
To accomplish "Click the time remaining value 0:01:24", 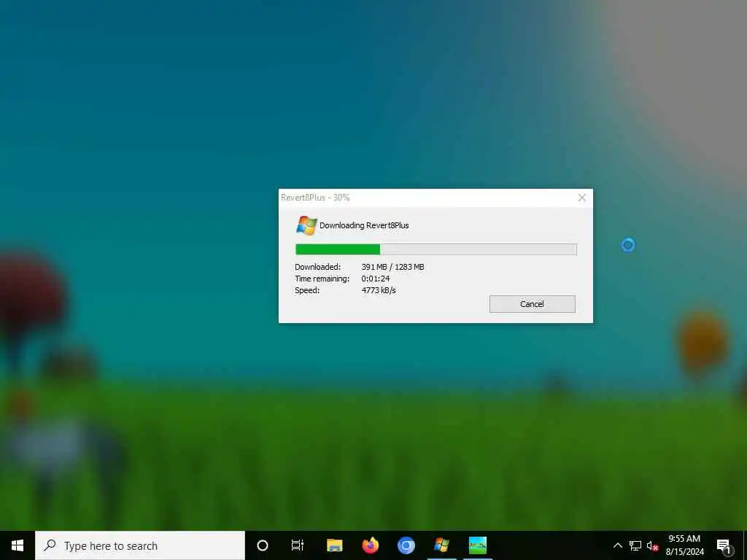I will (376, 279).
